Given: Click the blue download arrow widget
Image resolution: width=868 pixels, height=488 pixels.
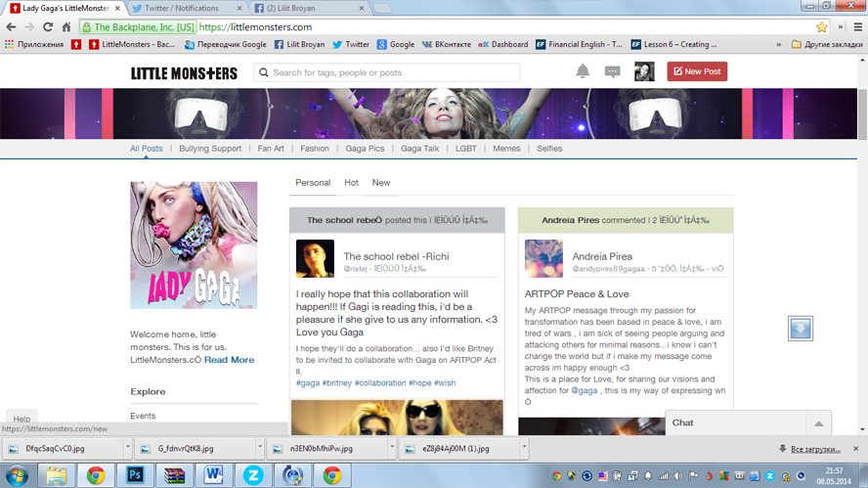Looking at the screenshot, I should (x=801, y=329).
